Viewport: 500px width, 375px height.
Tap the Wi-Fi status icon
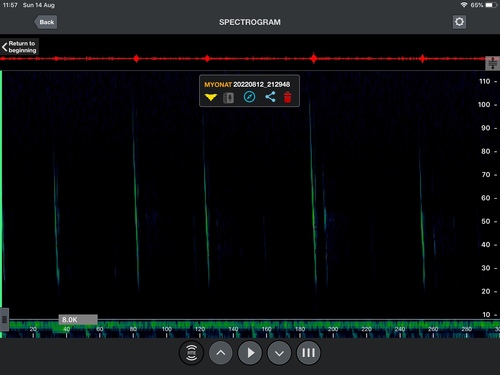464,5
